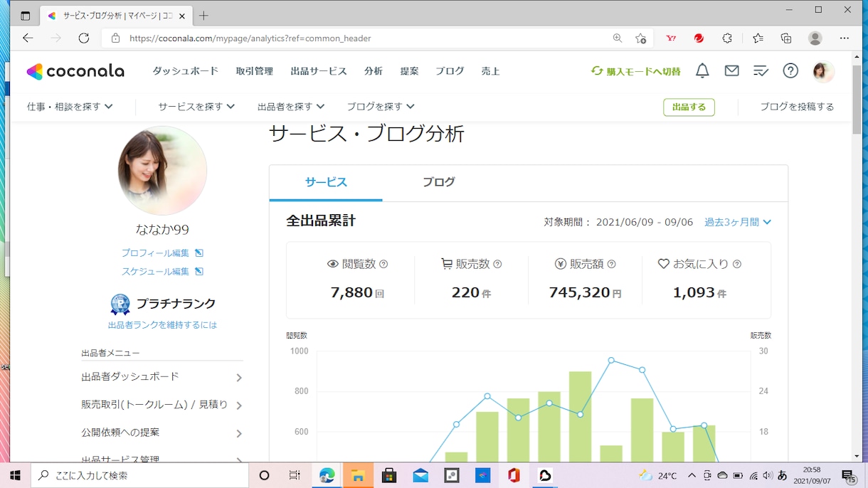Open 分析 in top navigation

pos(374,71)
